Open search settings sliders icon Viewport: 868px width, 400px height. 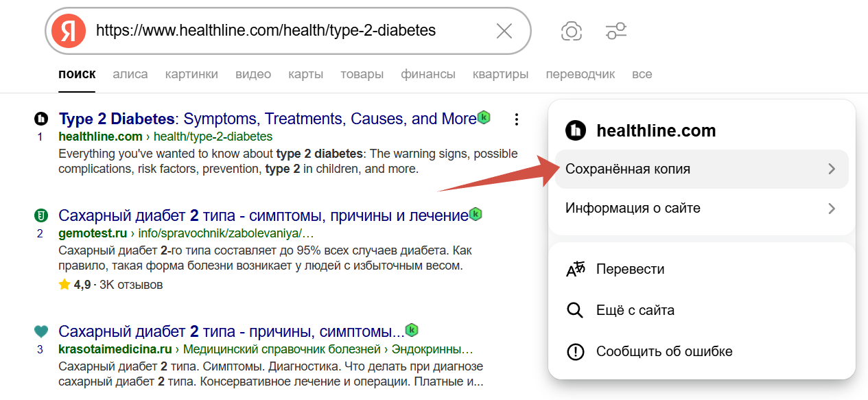[x=615, y=31]
